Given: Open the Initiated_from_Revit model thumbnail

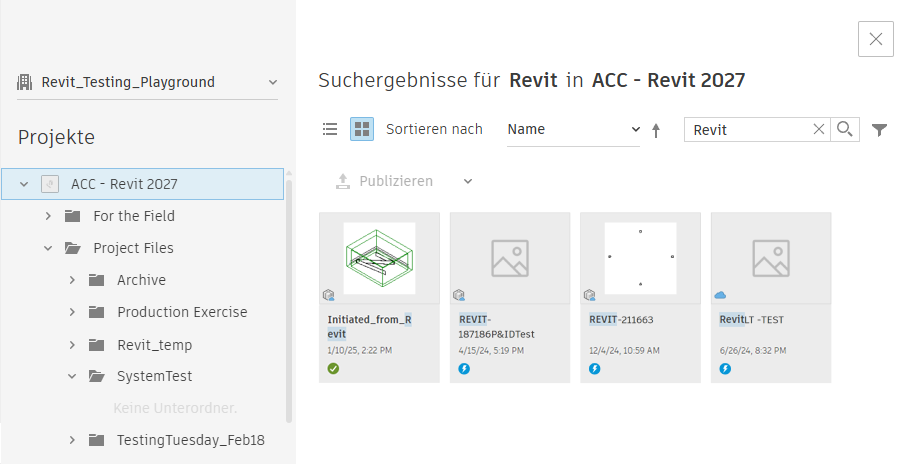Looking at the screenshot, I should 379,258.
